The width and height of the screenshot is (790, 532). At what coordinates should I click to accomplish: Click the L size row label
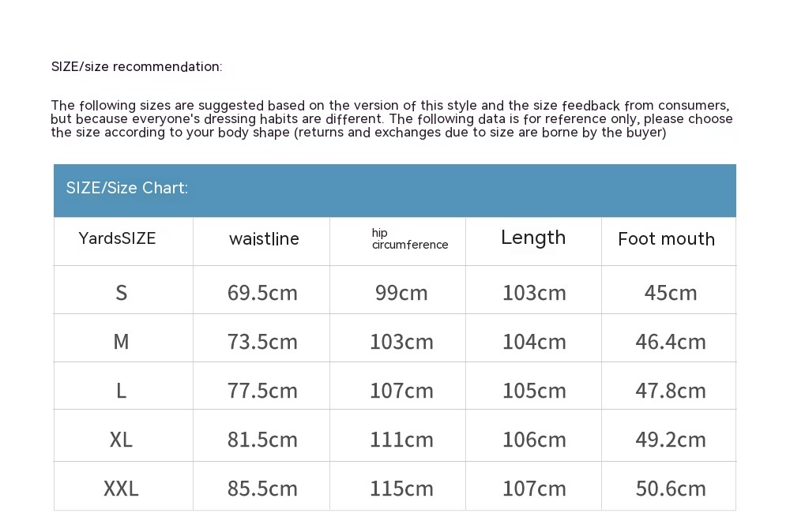121,391
